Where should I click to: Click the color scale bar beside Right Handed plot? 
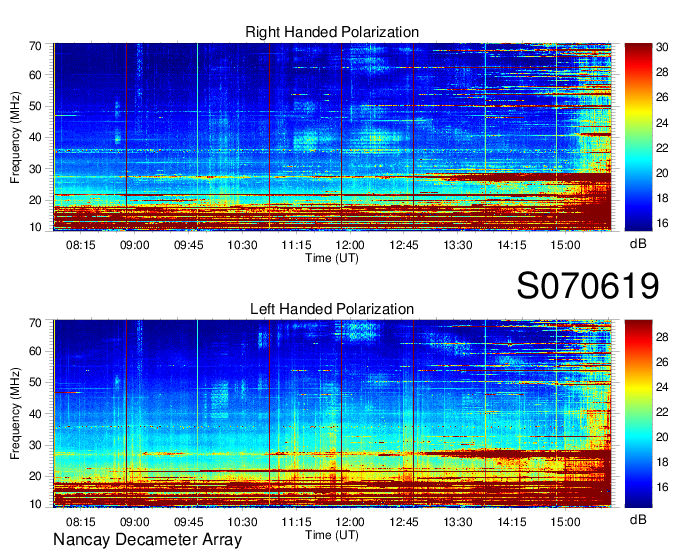click(638, 137)
